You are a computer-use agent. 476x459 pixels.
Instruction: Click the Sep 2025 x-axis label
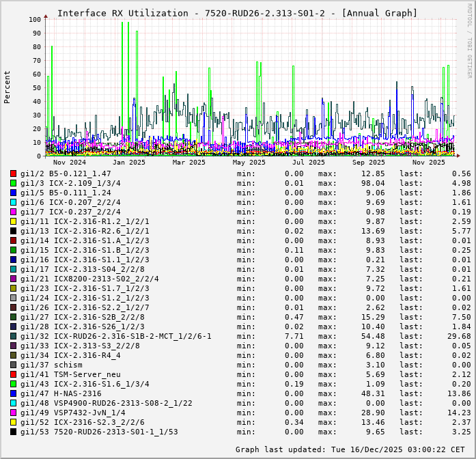point(369,163)
